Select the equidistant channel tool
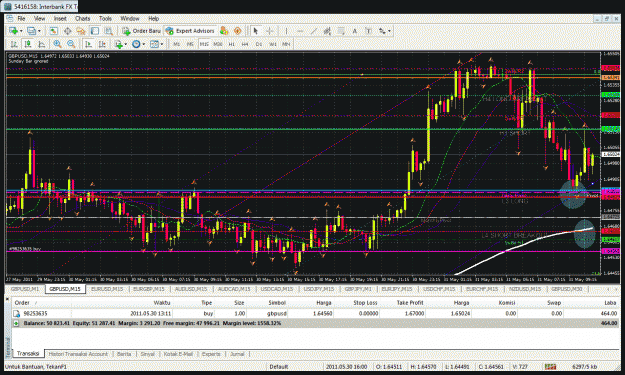Viewport: 625px width, 375px height. [327, 31]
